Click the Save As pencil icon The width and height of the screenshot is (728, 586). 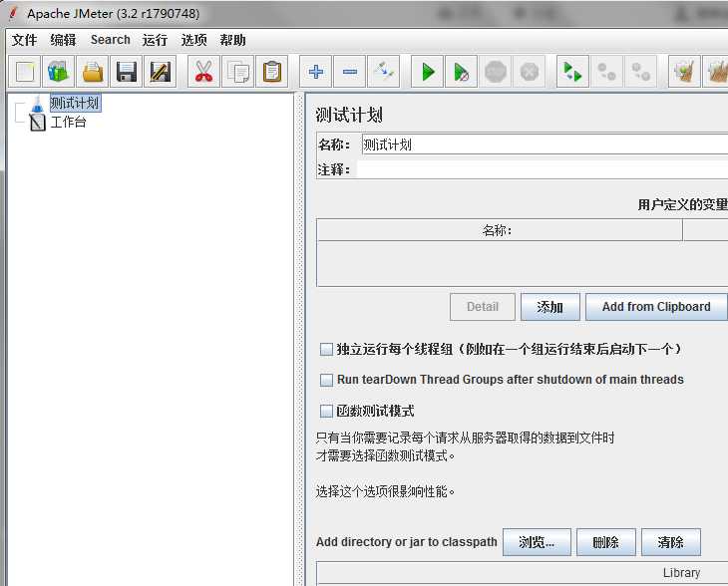[161, 72]
